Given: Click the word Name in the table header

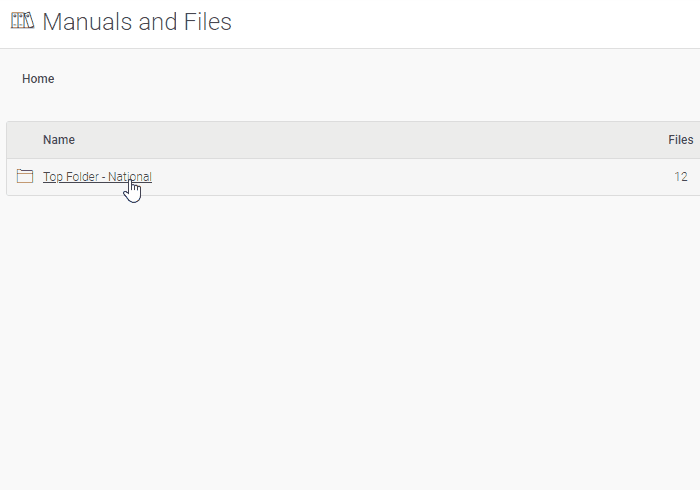Looking at the screenshot, I should coord(59,140).
